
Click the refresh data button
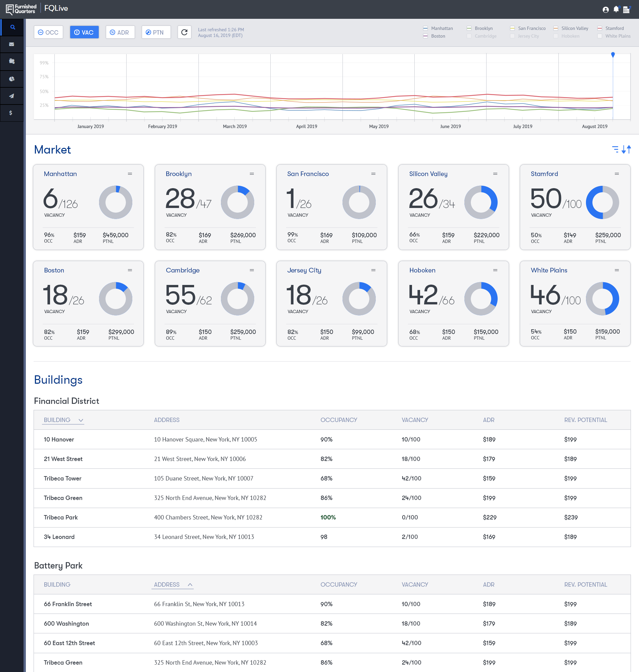coord(184,32)
